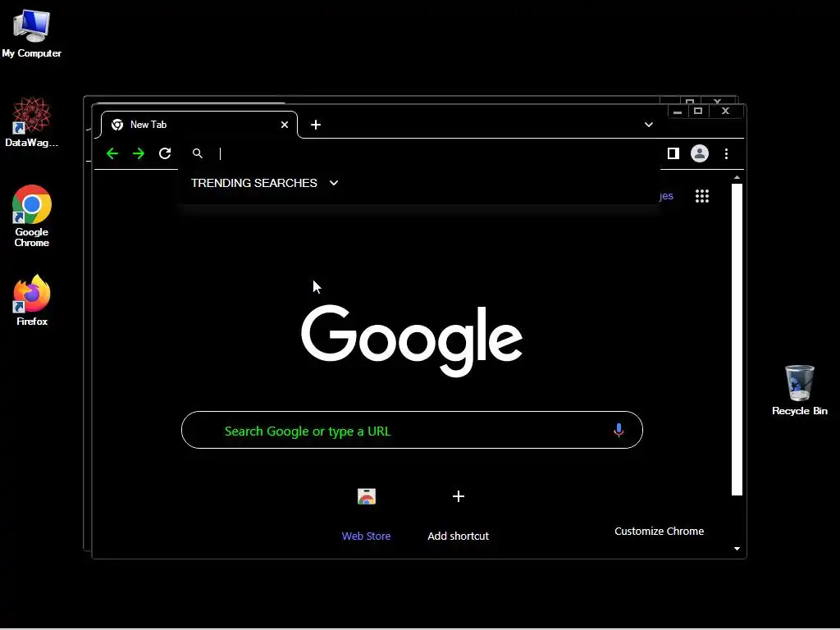Click the scrollbar down arrow
Screen dimensions: 840x630
pyautogui.click(x=737, y=549)
